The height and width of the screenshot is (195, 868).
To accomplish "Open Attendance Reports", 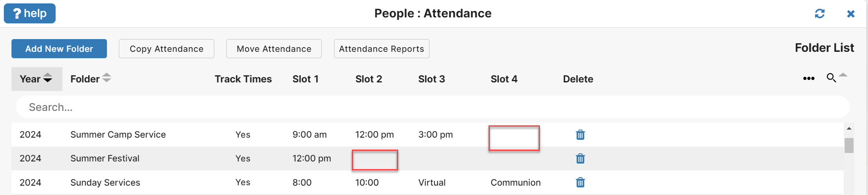I will (x=382, y=49).
